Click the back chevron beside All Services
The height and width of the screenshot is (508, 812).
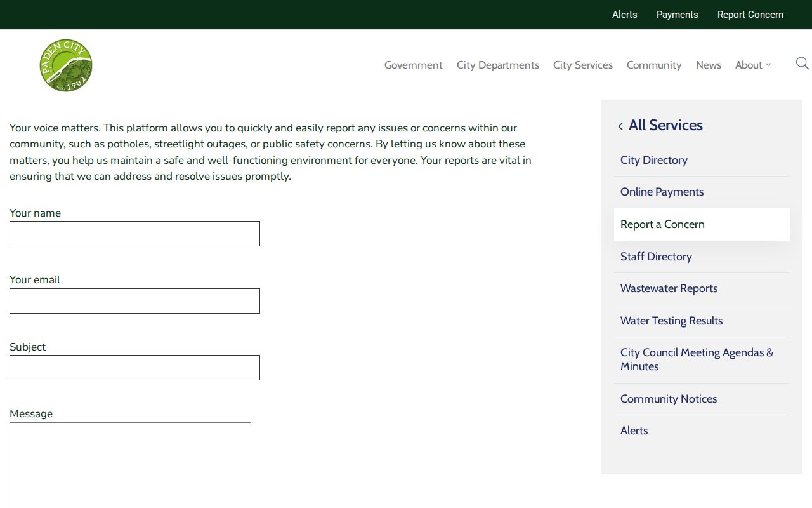click(620, 126)
